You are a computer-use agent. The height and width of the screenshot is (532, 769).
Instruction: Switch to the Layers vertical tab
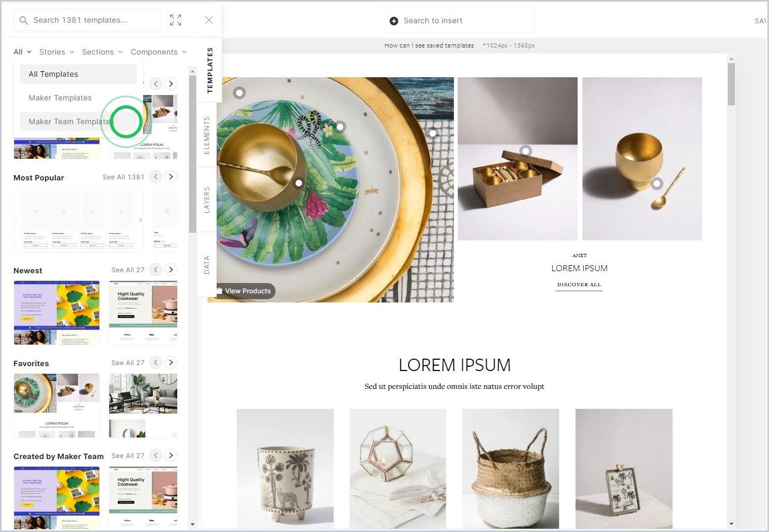[206, 200]
